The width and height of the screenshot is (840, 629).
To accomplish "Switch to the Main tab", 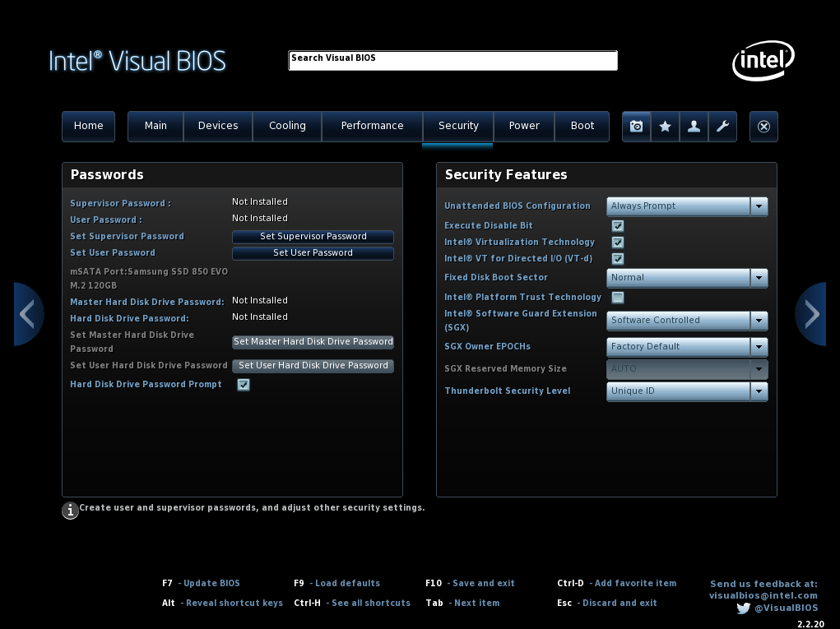I will pos(155,127).
